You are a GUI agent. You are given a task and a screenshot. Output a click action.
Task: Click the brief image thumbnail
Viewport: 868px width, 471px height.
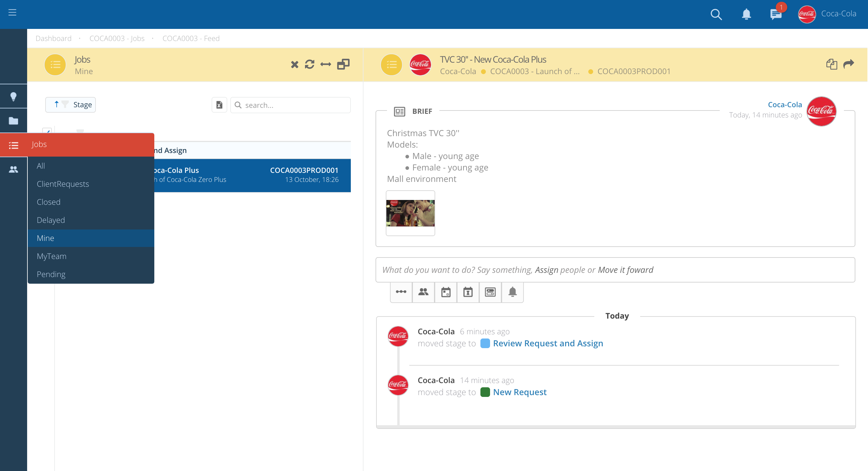click(x=410, y=213)
